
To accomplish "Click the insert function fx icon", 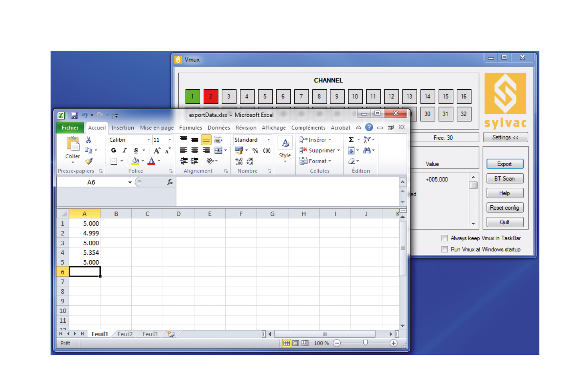I will (x=170, y=182).
